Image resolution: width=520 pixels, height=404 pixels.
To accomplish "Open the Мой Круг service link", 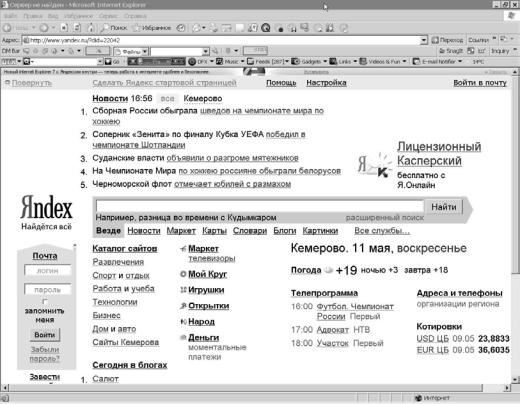I will tap(207, 274).
